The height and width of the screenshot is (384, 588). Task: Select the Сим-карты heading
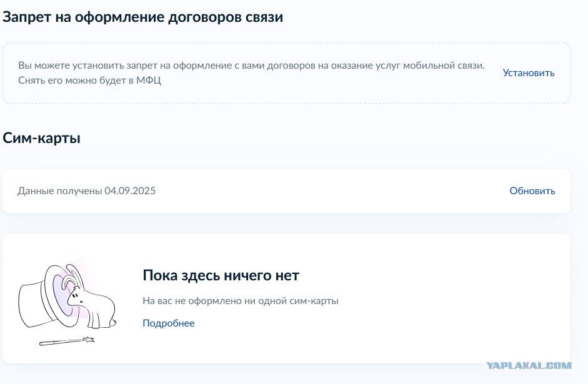(42, 138)
